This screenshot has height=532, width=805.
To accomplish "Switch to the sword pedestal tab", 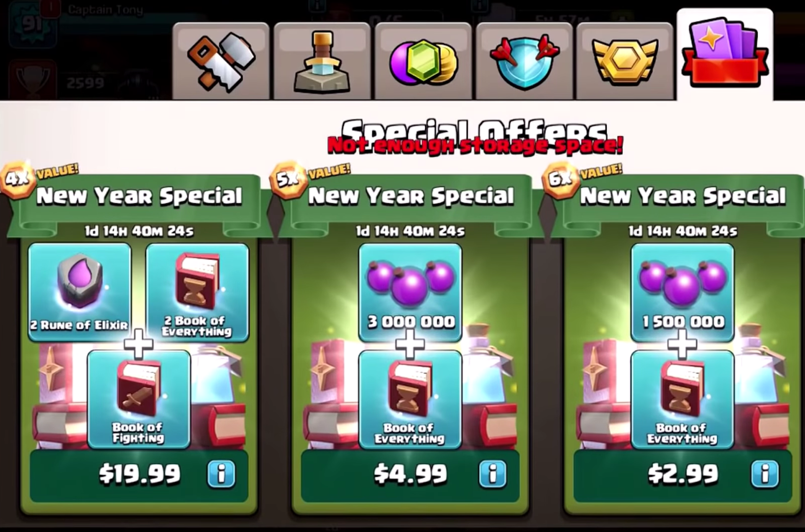I will coord(322,61).
